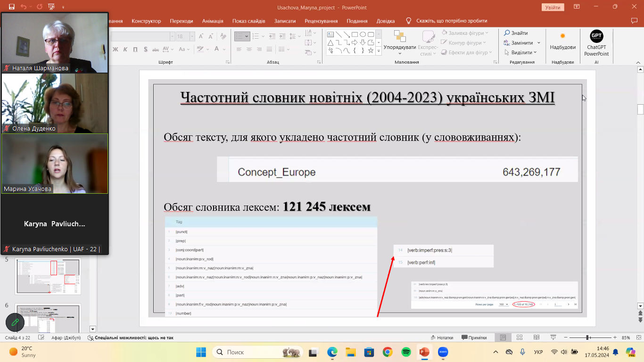Viewport: 644px width, 362px height.
Task: Toggle Нотатки notes pane
Action: (x=442, y=337)
